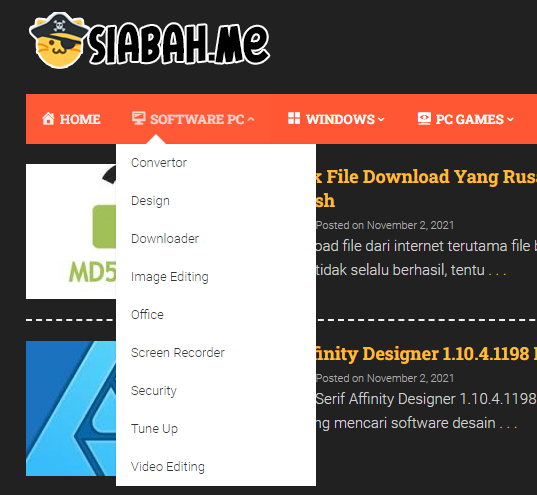Expand the Windows menu chevron
The height and width of the screenshot is (495, 537).
pyautogui.click(x=381, y=119)
